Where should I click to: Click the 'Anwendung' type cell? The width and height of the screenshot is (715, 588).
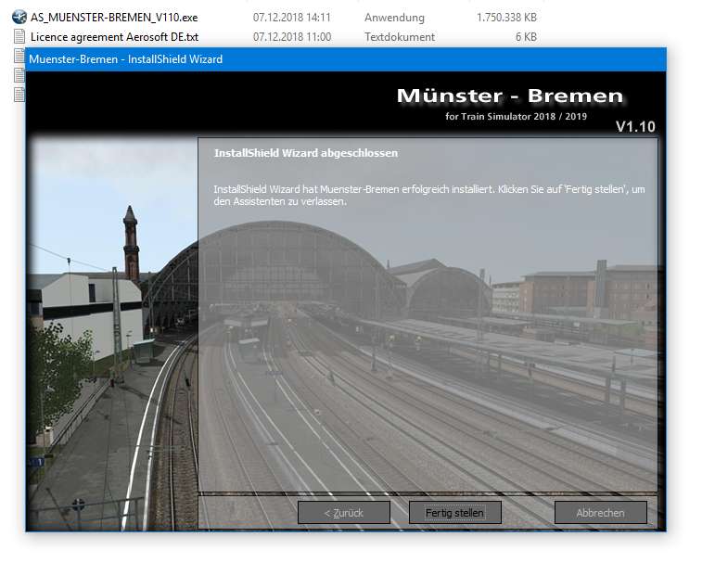[394, 18]
